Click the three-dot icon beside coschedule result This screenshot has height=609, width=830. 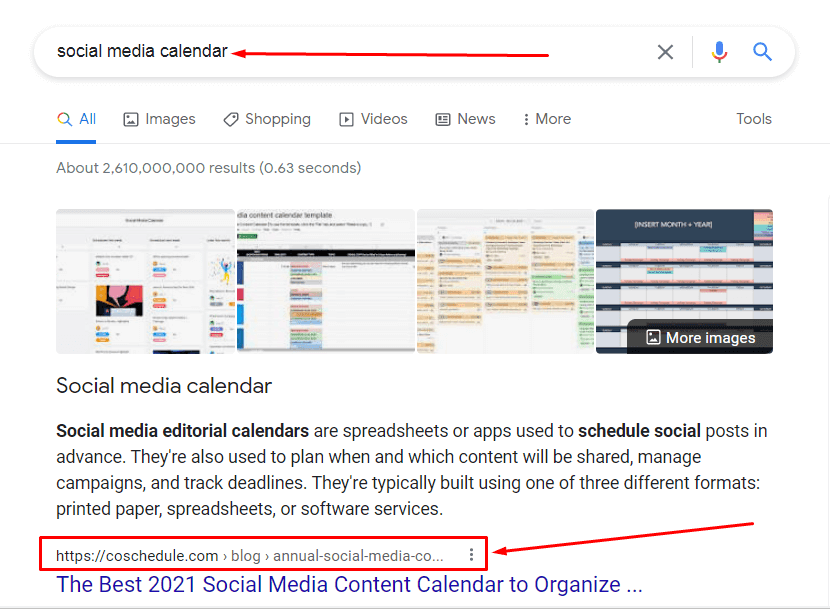click(471, 555)
